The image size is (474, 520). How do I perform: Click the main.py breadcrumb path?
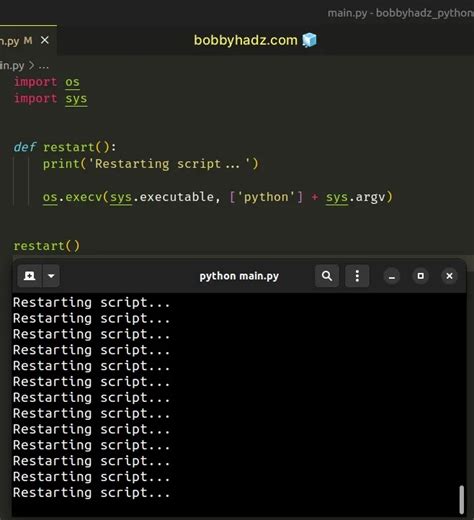[12, 65]
